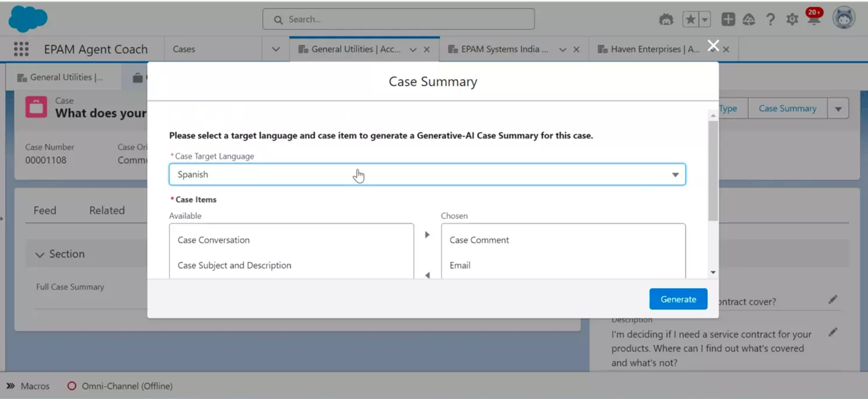Click the Salesforce cloud logo
The width and height of the screenshot is (868, 399).
(28, 19)
